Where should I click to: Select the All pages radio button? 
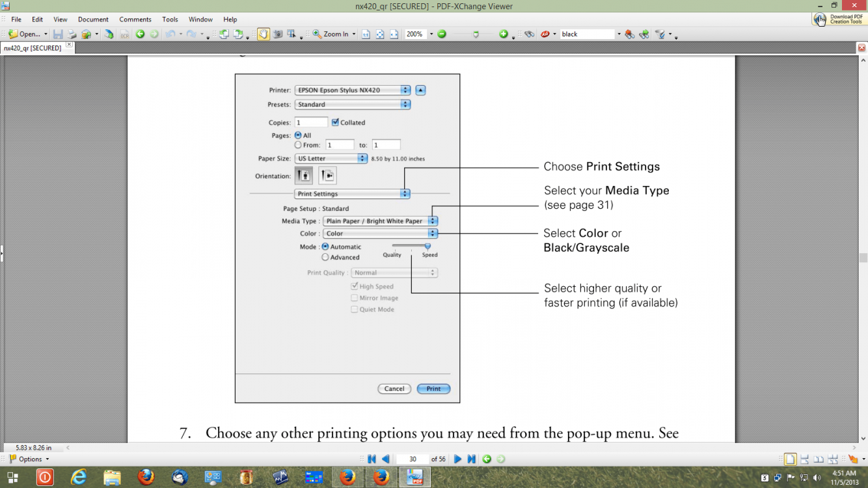click(x=298, y=135)
